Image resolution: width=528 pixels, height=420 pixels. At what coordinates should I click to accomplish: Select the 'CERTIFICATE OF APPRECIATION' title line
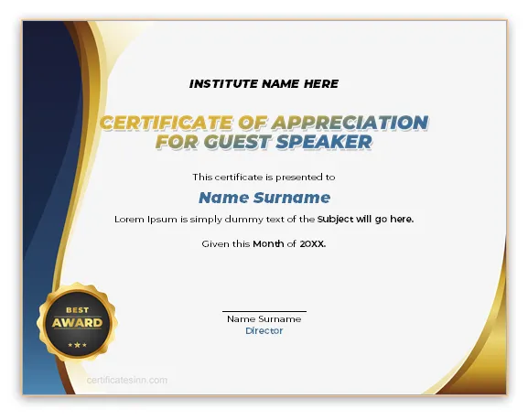[264, 123]
